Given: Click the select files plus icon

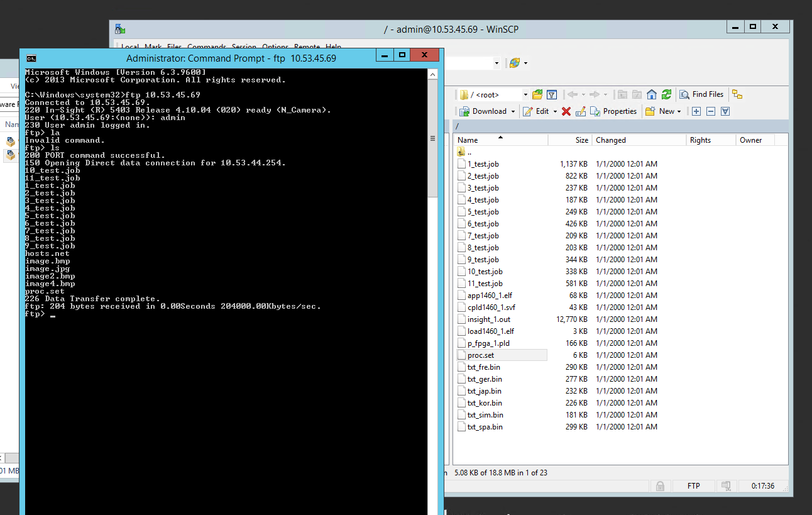Looking at the screenshot, I should (x=696, y=111).
